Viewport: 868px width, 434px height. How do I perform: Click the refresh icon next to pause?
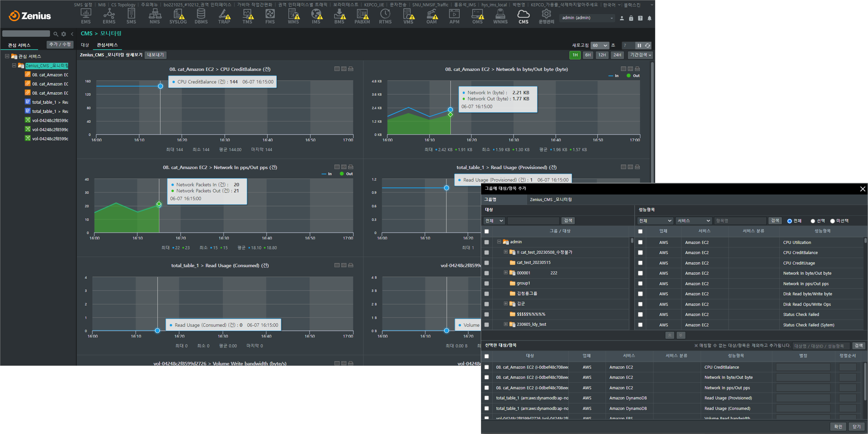(x=647, y=45)
